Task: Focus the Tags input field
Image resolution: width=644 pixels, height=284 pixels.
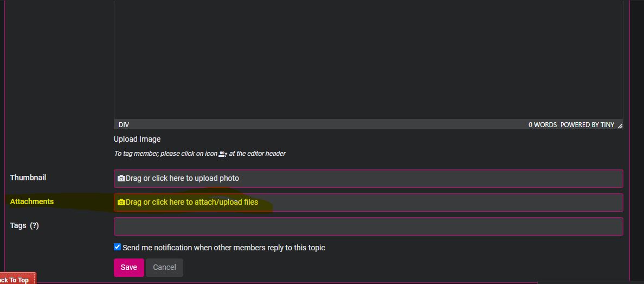Action: point(368,226)
